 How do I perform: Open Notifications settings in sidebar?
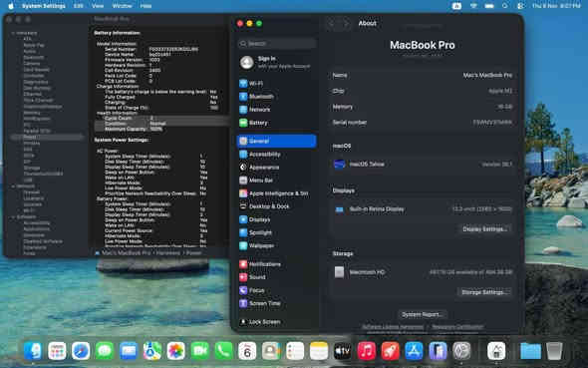coord(277,264)
